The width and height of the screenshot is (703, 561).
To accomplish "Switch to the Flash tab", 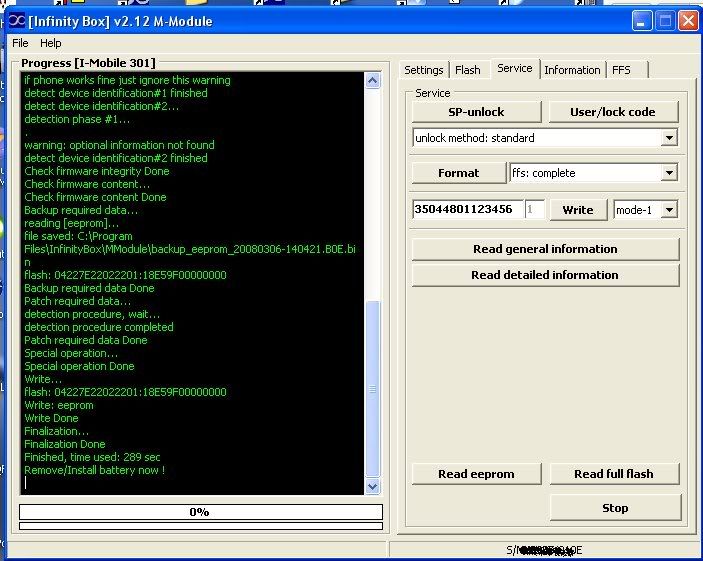I will coord(468,70).
